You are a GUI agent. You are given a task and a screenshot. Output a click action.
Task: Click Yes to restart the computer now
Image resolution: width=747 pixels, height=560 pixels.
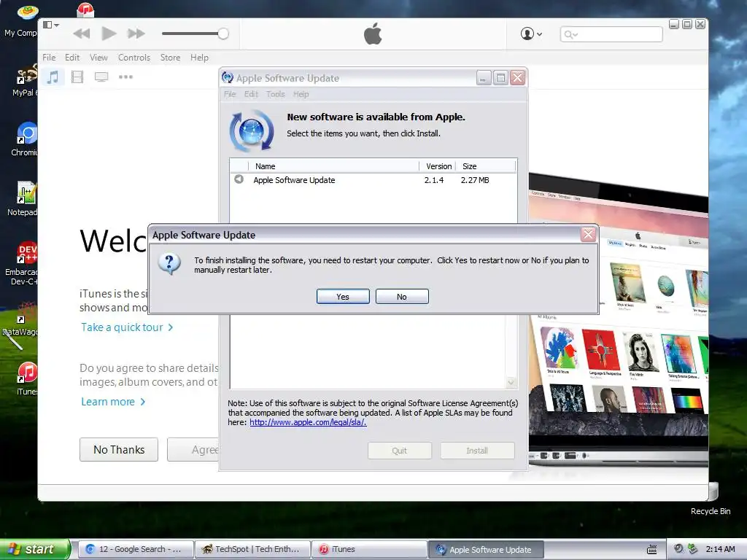[343, 296]
